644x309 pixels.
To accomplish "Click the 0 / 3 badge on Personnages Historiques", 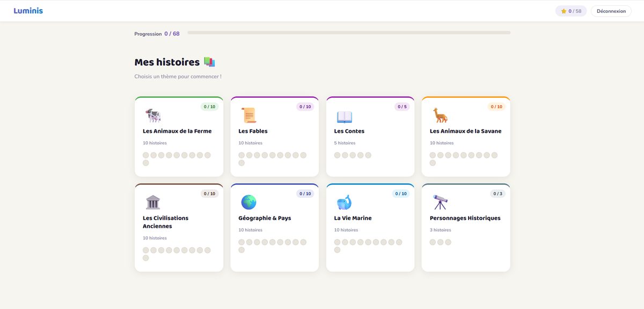I will click(x=497, y=193).
